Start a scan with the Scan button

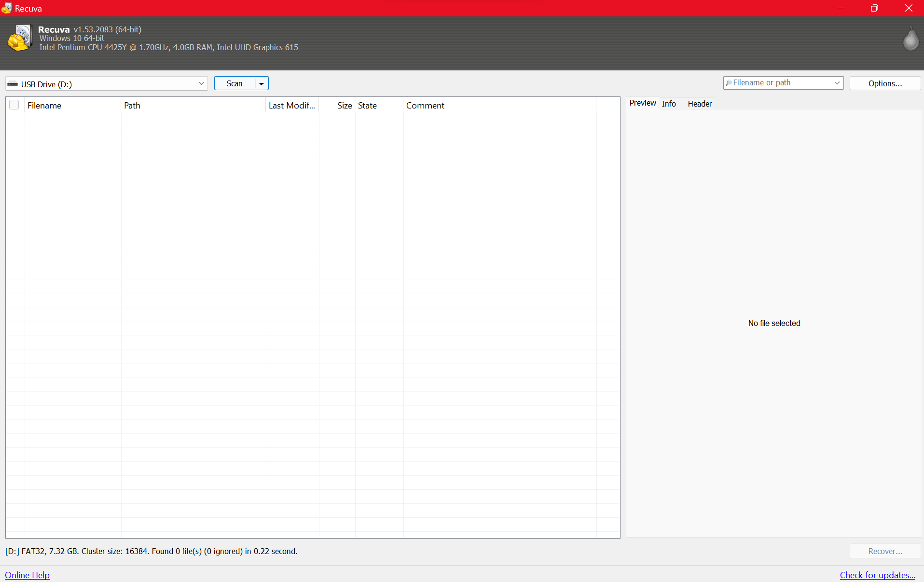(x=234, y=83)
